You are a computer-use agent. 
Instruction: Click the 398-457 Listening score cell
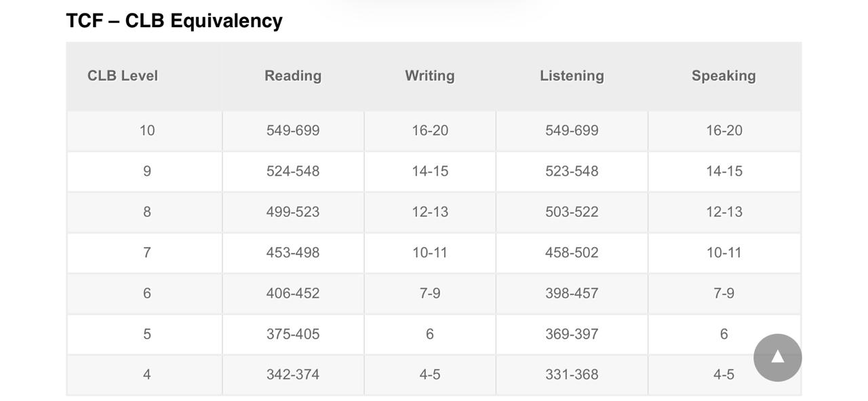coord(572,292)
